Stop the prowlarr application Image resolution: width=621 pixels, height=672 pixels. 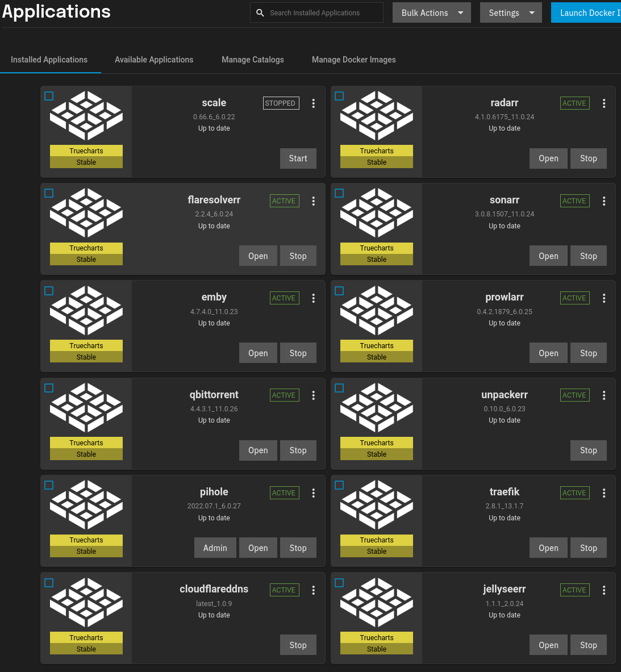pyautogui.click(x=589, y=353)
